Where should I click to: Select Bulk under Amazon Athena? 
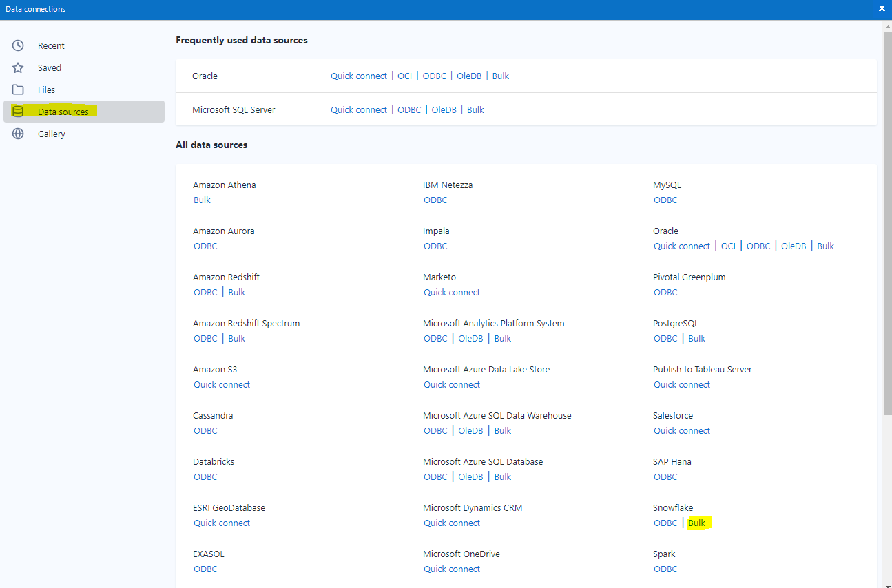click(203, 200)
